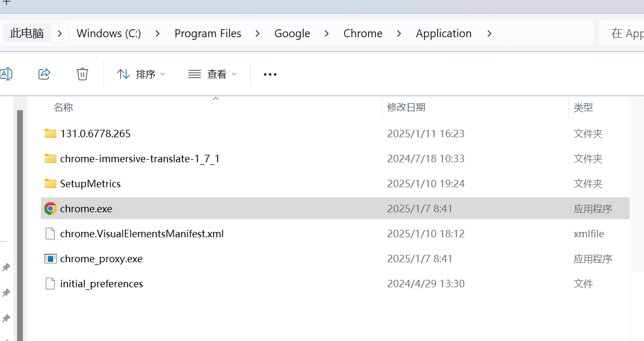Image resolution: width=644 pixels, height=341 pixels.
Task: Click the SetupMetrics folder icon
Action: 51,184
